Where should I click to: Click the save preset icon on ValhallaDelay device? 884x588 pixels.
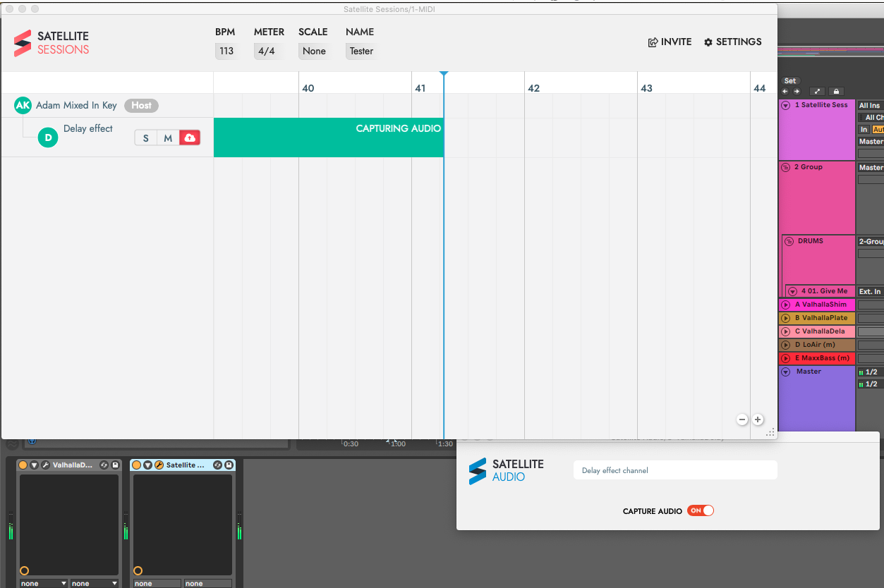click(x=115, y=465)
